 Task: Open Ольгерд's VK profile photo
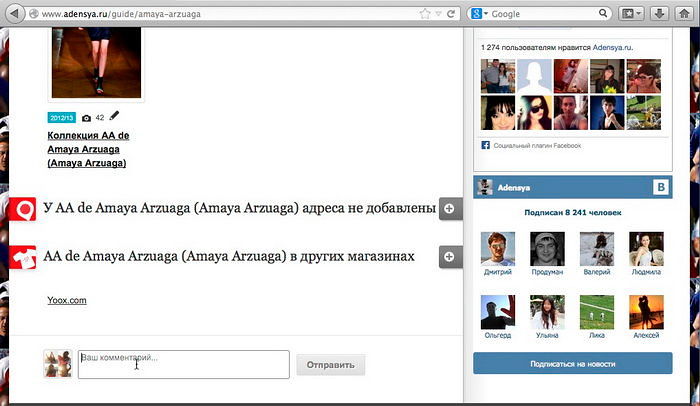tap(498, 312)
